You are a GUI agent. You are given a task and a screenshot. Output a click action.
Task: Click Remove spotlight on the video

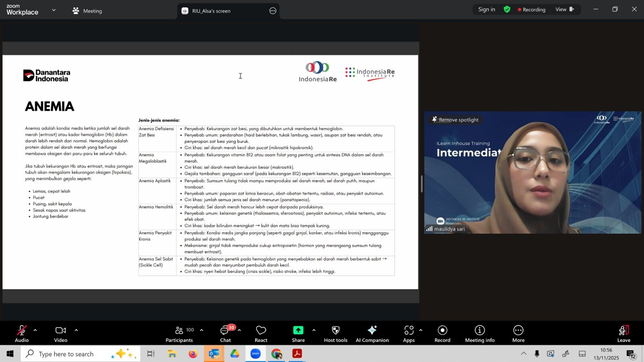[455, 120]
